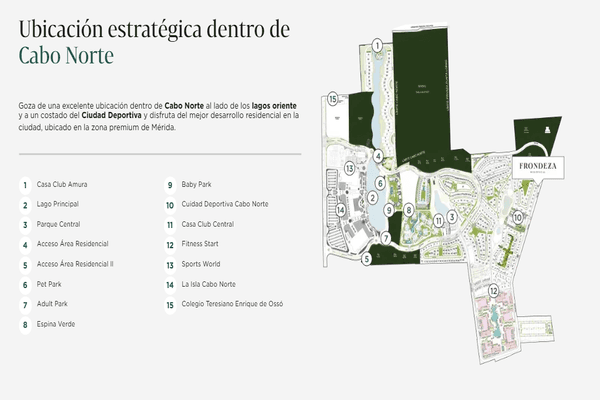Click map marker 1 for Casa Club Amura
The image size is (600, 400).
point(377,44)
